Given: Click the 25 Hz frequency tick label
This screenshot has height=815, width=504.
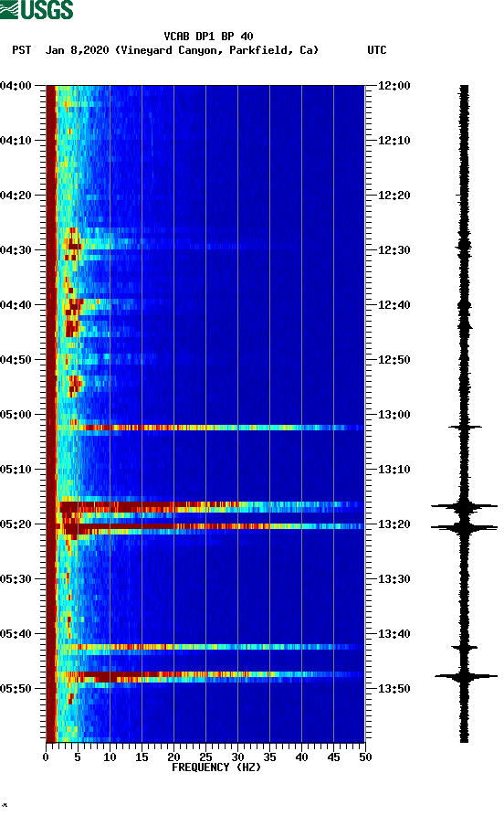Looking at the screenshot, I should click(x=205, y=757).
